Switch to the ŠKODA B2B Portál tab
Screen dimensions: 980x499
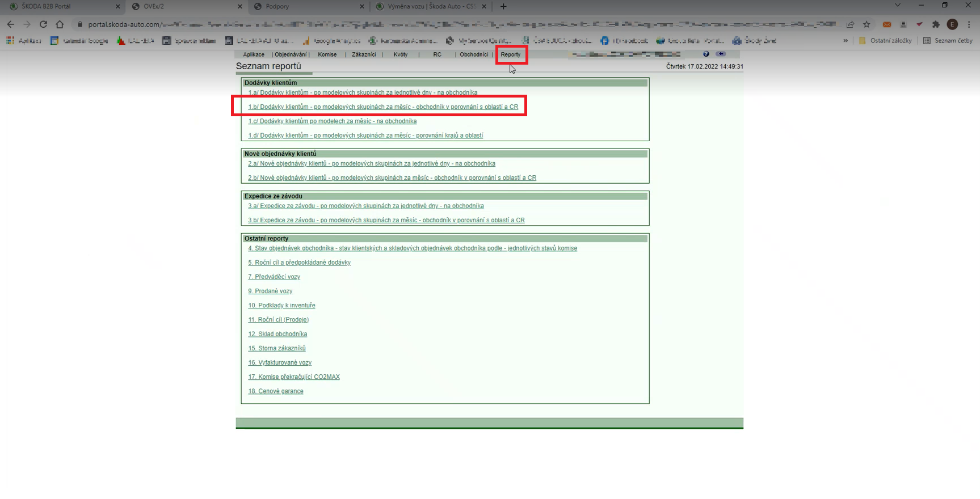tap(61, 6)
